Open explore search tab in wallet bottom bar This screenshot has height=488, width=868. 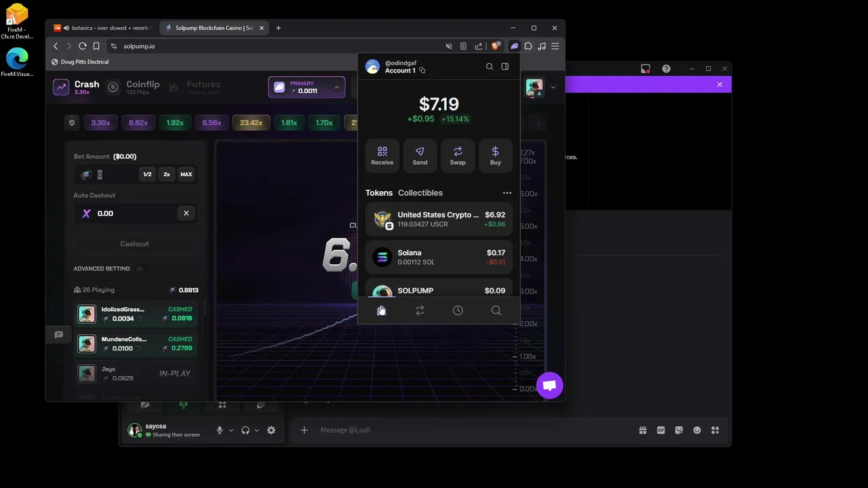[x=496, y=310]
